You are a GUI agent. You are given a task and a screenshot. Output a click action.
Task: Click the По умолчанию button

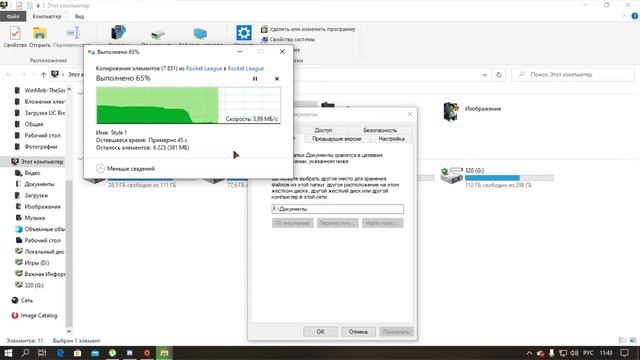[292, 223]
